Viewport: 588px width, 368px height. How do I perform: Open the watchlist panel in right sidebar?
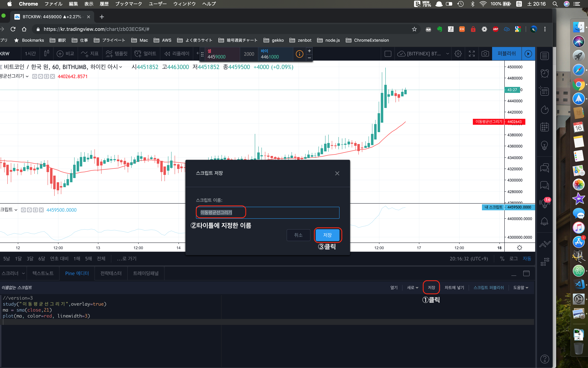pyautogui.click(x=544, y=56)
